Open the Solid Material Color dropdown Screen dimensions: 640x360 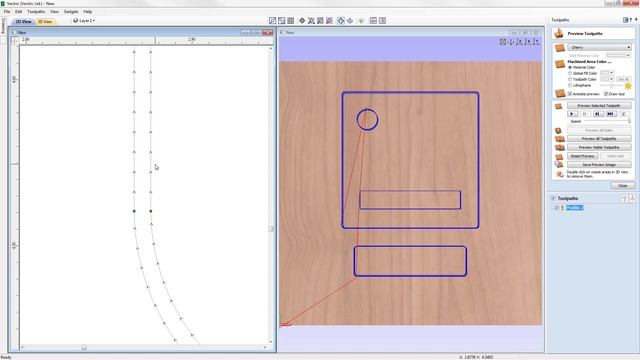pyautogui.click(x=618, y=55)
